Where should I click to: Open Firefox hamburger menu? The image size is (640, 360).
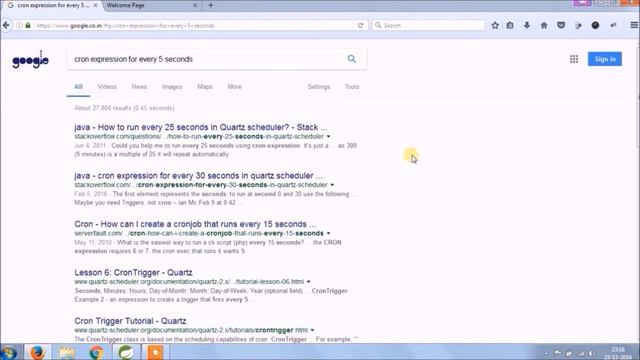tap(633, 25)
